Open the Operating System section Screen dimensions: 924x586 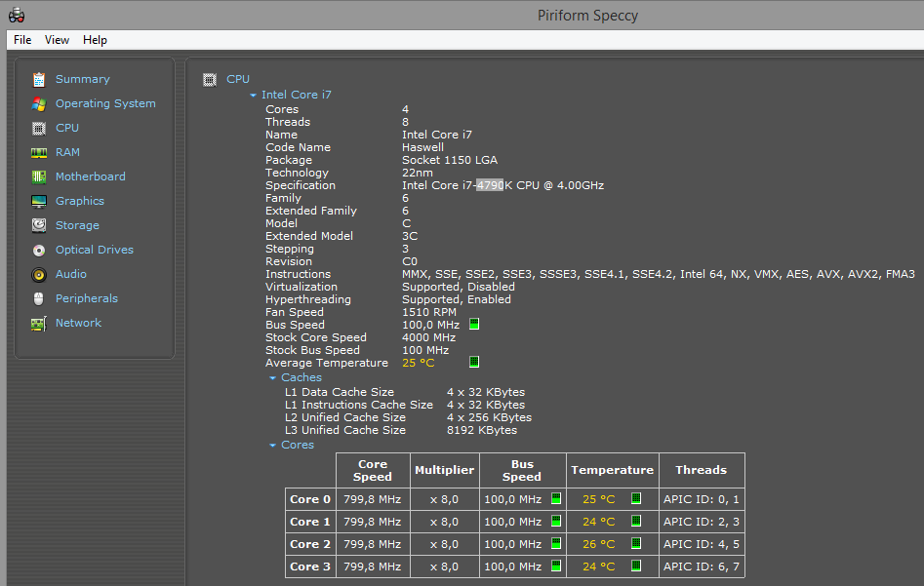click(x=105, y=103)
